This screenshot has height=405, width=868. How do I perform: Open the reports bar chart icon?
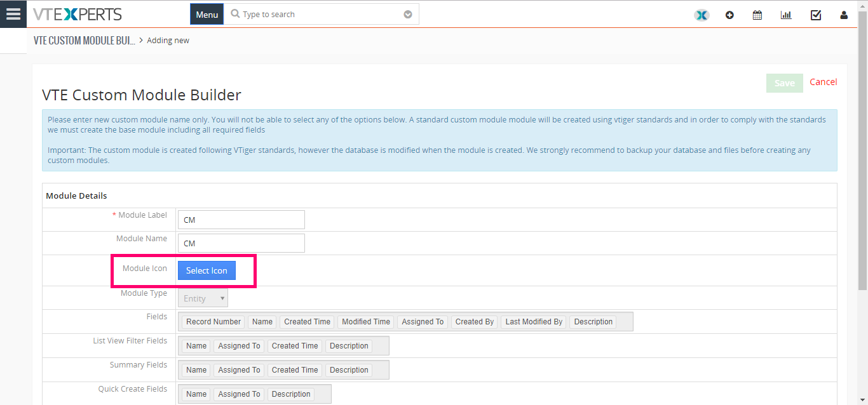tap(786, 15)
